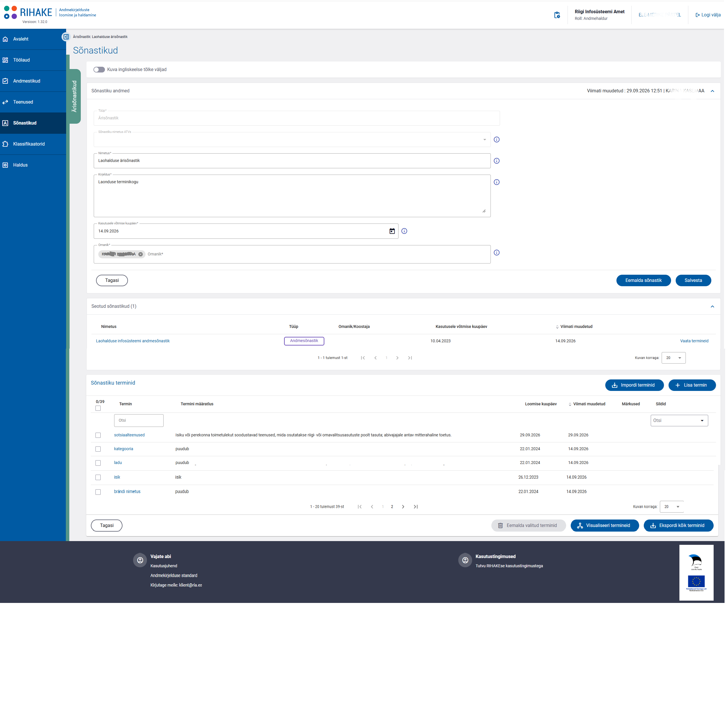The height and width of the screenshot is (720, 728).
Task: Click the Sõnastikud sidebar icon
Action: pos(5,123)
